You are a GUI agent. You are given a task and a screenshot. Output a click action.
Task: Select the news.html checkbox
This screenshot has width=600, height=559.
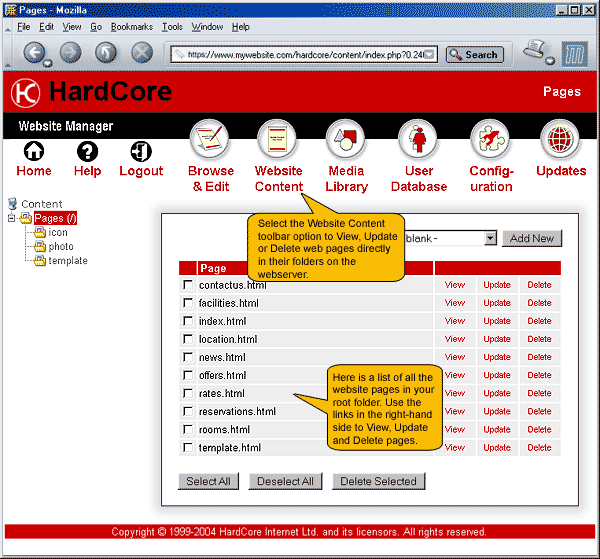(x=188, y=357)
